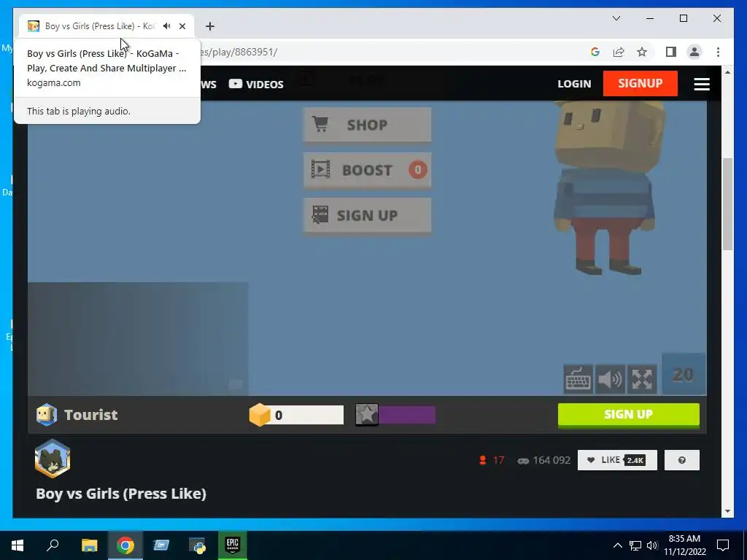Click the game title Boy vs Girls text
747x560 pixels.
121,494
